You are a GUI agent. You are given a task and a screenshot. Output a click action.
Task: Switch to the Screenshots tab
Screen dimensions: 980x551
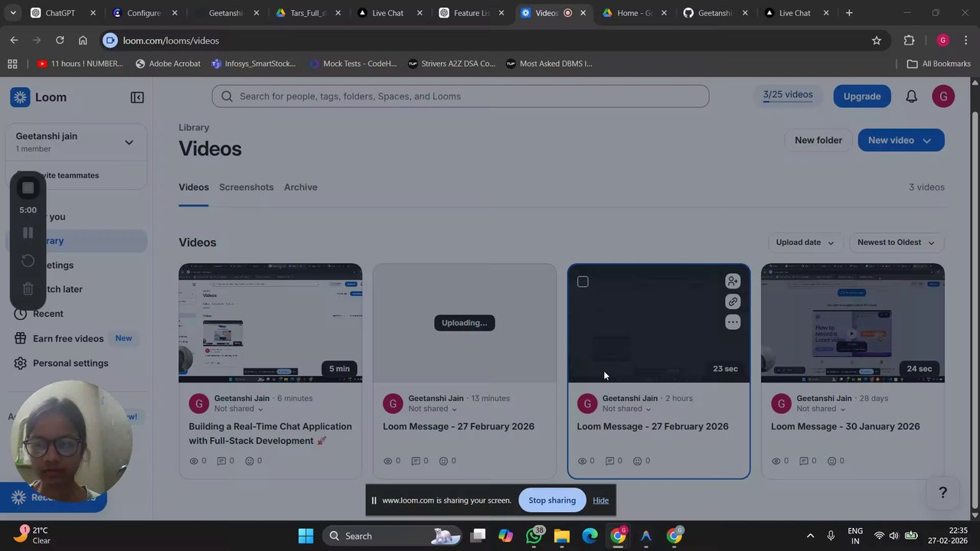pos(247,187)
